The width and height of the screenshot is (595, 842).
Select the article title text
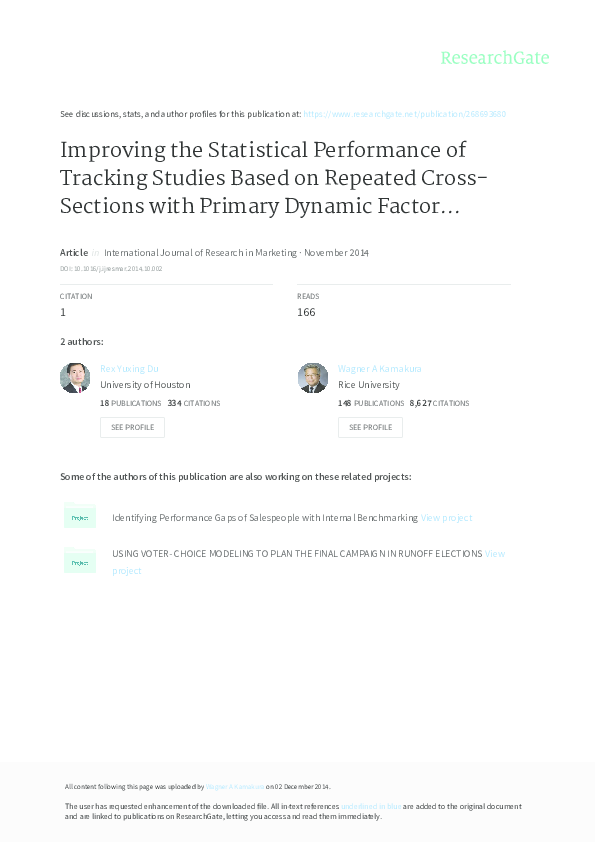270,178
